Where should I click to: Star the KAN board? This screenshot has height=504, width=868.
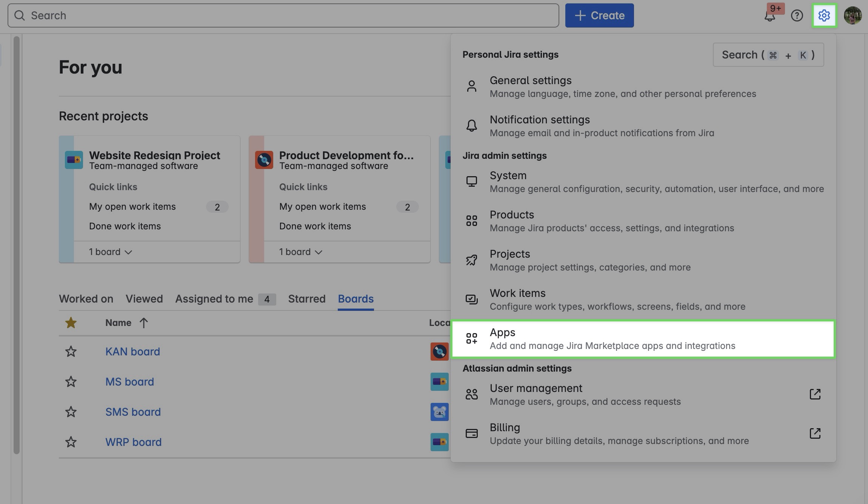click(71, 352)
